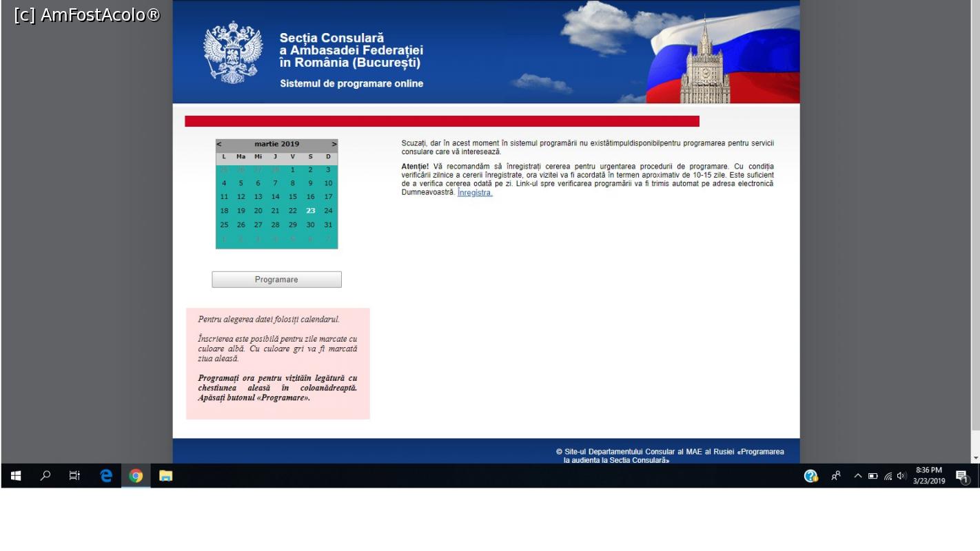Viewport: 980px width, 551px height.
Task: Open Task View on taskbar
Action: tap(74, 476)
